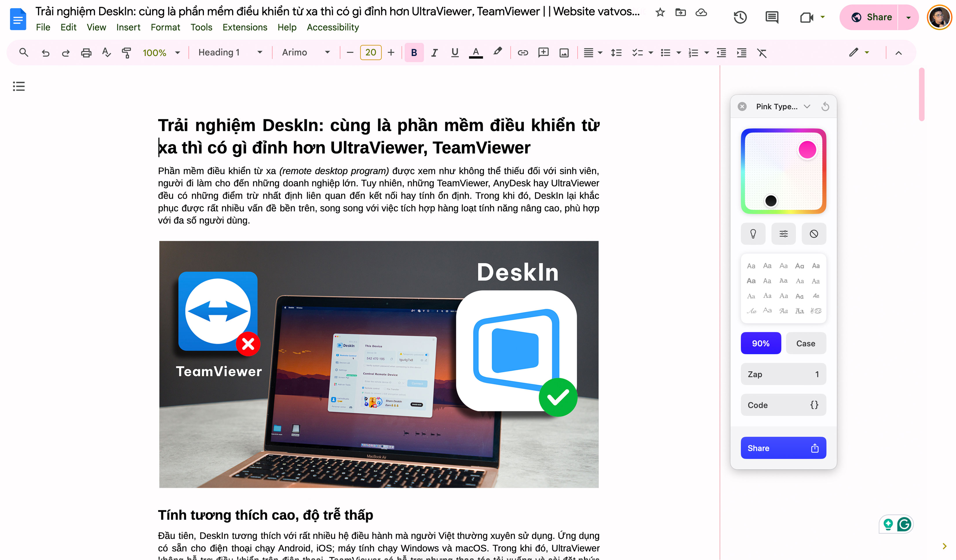Viewport: 956px width, 560px height.
Task: Activate the paint format tool
Action: [x=126, y=53]
